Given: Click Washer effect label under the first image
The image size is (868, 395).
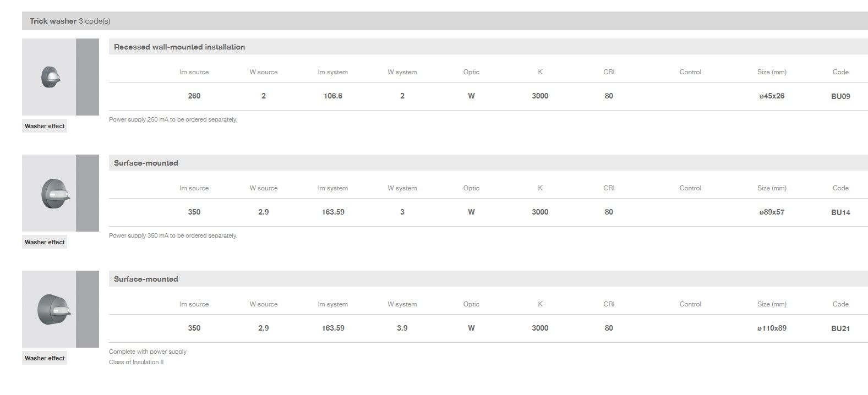Looking at the screenshot, I should 45,126.
